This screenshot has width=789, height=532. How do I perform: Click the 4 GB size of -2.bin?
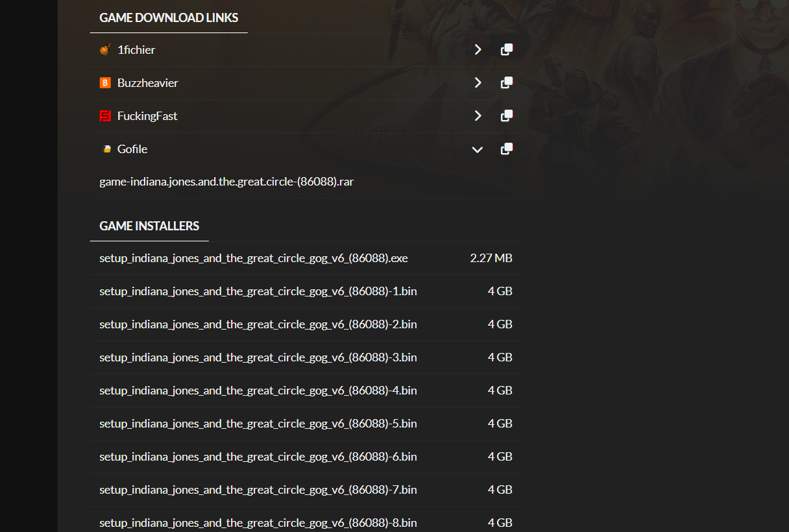tap(500, 324)
